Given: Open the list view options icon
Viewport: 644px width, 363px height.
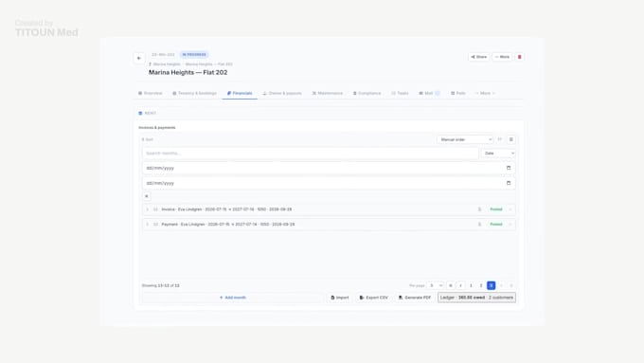Looking at the screenshot, I should (x=511, y=139).
